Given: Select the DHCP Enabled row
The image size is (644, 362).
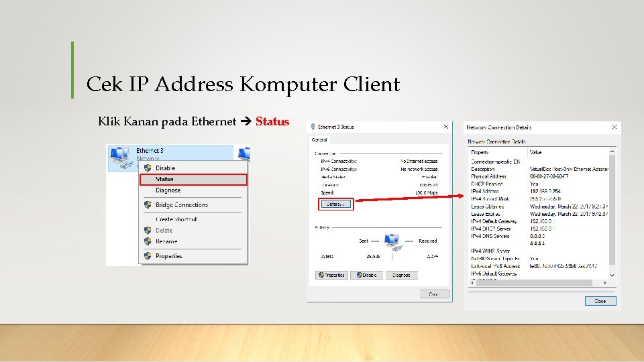Looking at the screenshot, I should point(539,184).
